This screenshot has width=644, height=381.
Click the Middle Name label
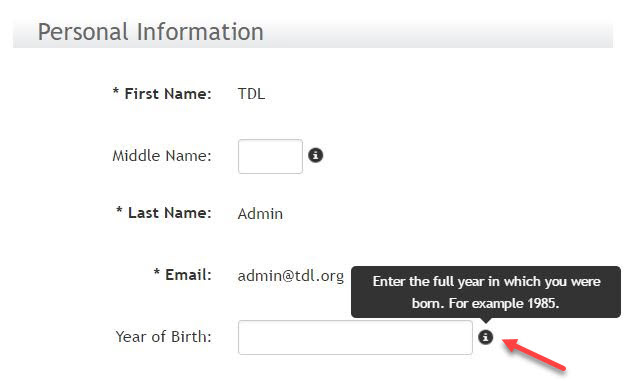click(162, 156)
